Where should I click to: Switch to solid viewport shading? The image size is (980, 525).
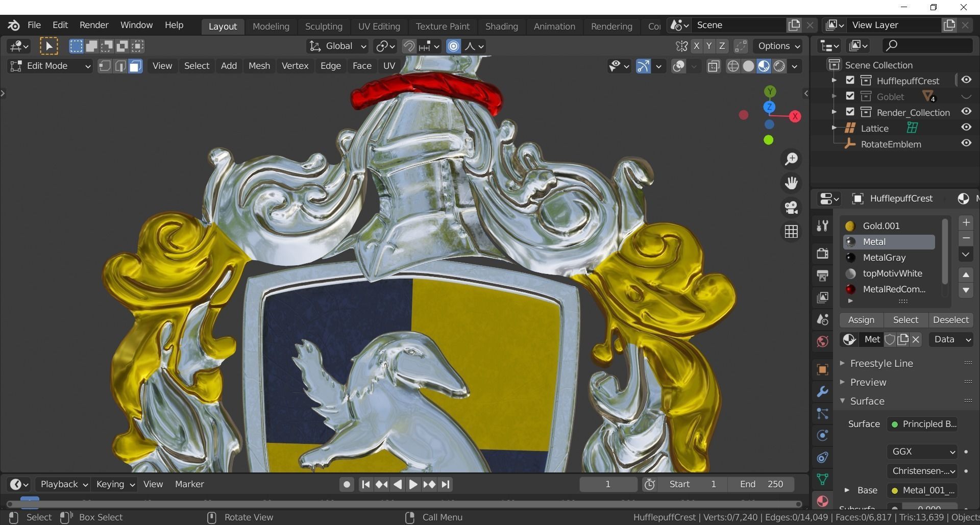pyautogui.click(x=748, y=66)
